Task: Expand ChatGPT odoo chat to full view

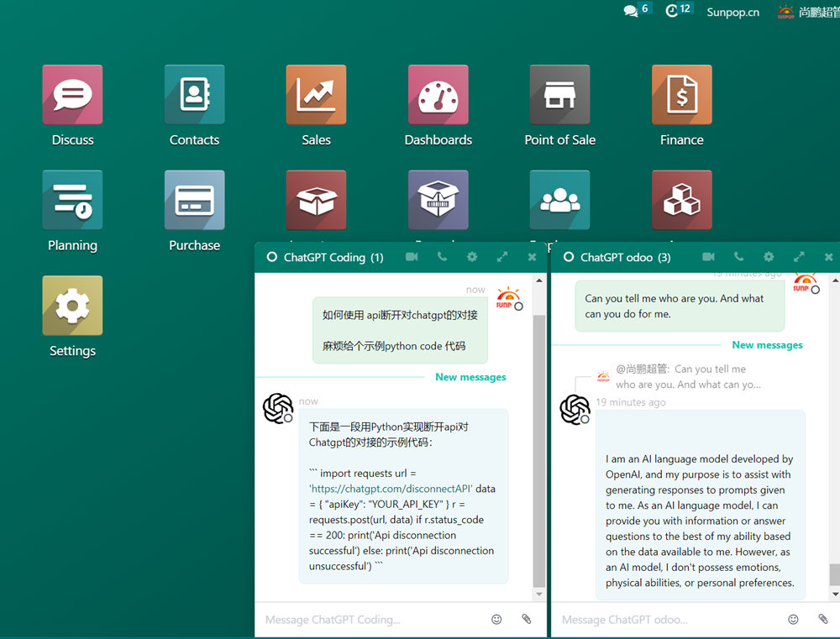Action: click(799, 257)
